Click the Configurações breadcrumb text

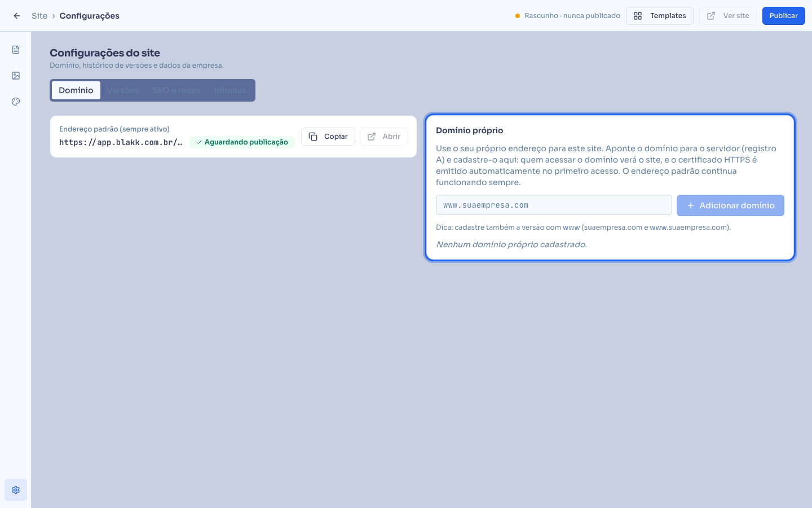point(90,16)
